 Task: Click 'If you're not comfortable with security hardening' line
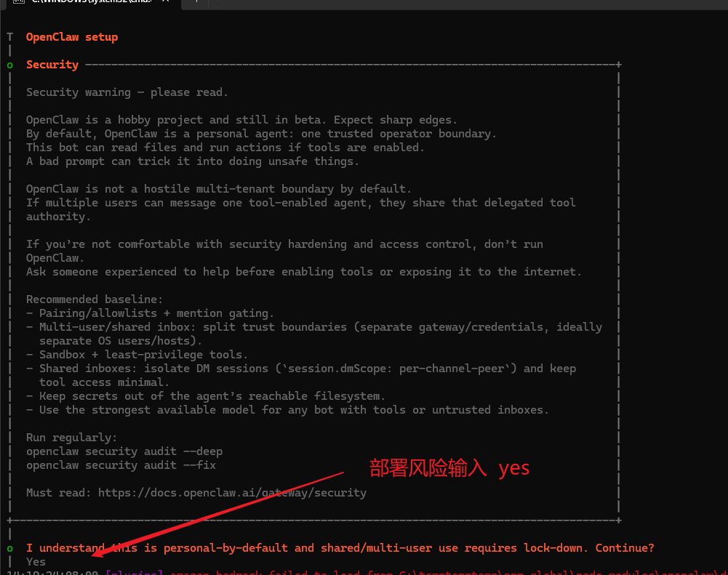284,244
